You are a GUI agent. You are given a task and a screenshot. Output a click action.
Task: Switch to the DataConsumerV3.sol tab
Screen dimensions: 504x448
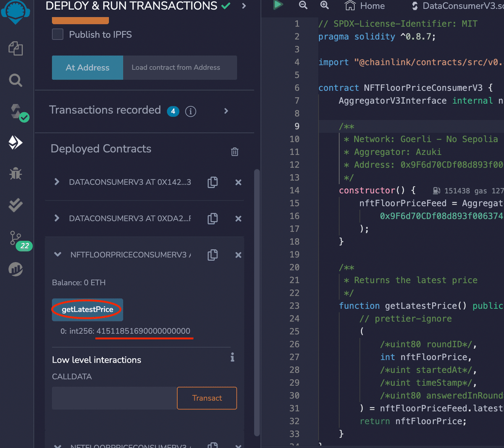(457, 6)
